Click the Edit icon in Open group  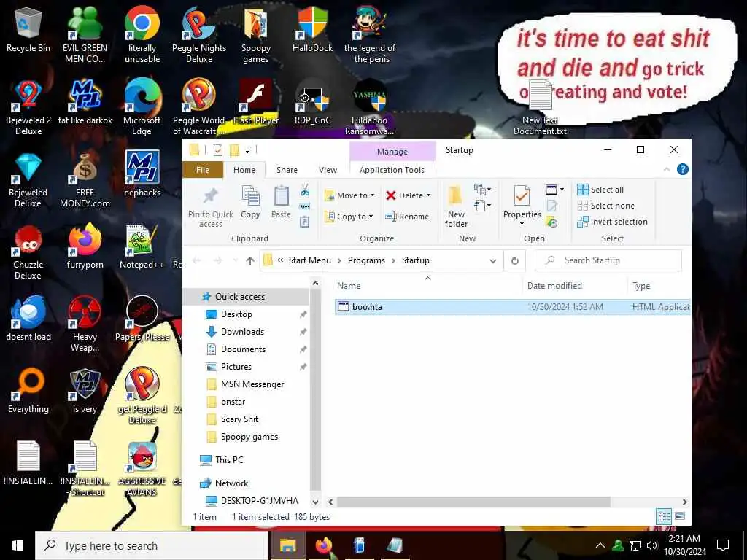coord(551,206)
